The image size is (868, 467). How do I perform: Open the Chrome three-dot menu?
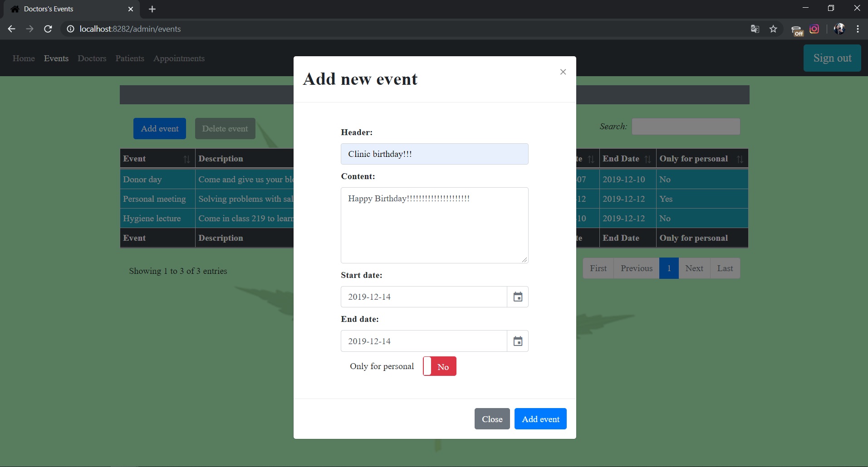[858, 29]
